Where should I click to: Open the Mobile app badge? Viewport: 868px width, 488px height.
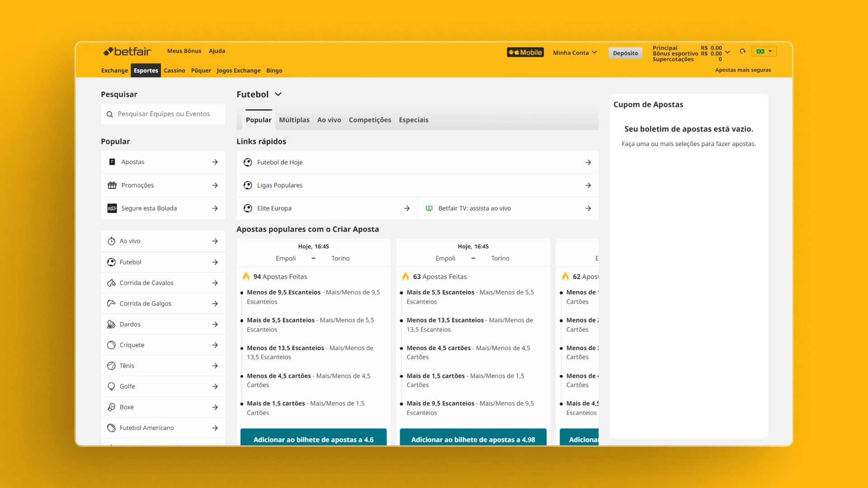525,52
